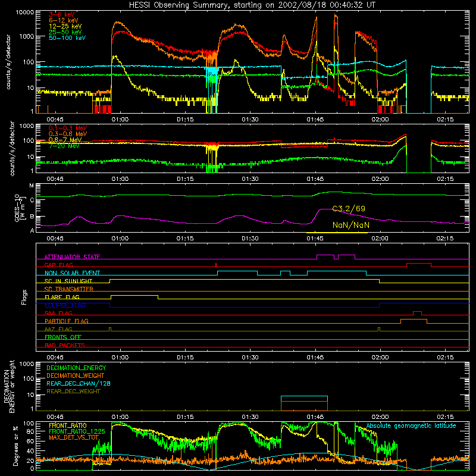Click the DECIMATION ENERGY or weight axis title
The image size is (476, 476).
click(9, 386)
